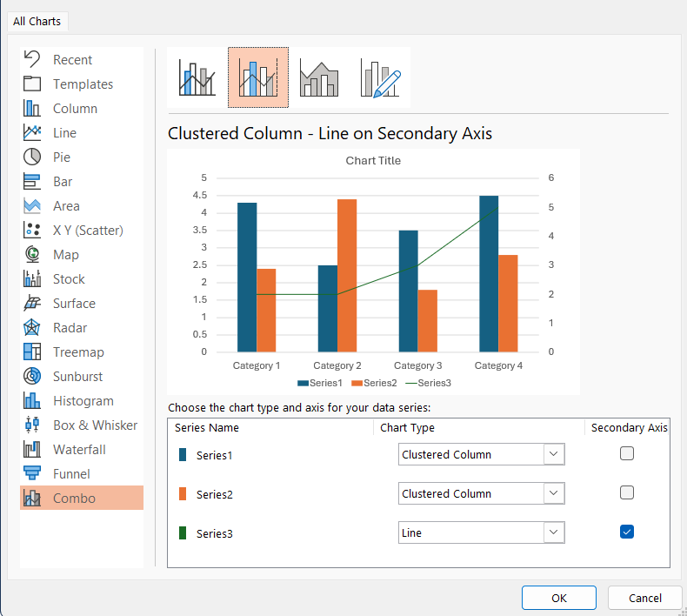Viewport: 687px width, 616px height.
Task: Click Series1 legend entry in preview
Action: (x=319, y=383)
